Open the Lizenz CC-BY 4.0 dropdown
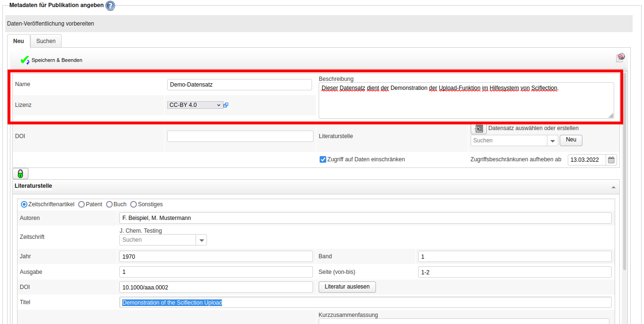Image resolution: width=644 pixels, height=324 pixels. 195,105
